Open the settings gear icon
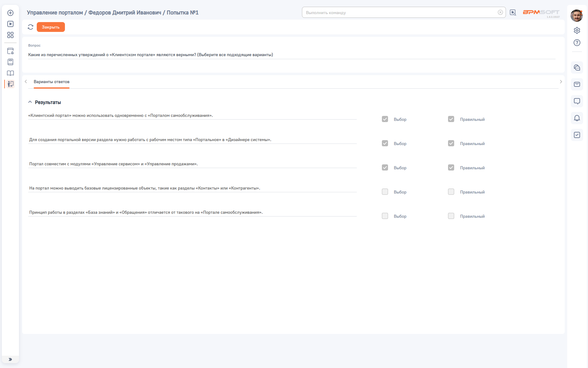The image size is (588, 368). (x=577, y=30)
